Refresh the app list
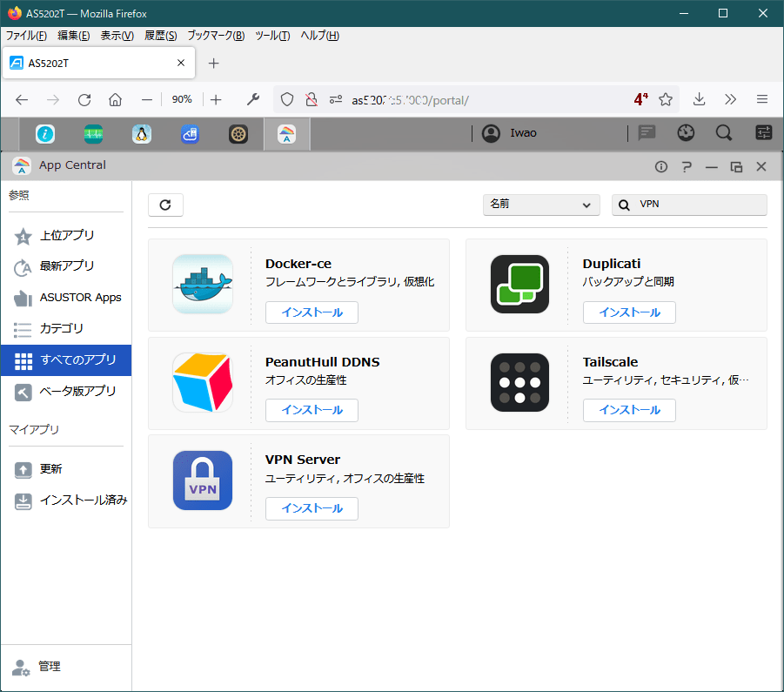Viewport: 784px width, 692px height. point(165,205)
